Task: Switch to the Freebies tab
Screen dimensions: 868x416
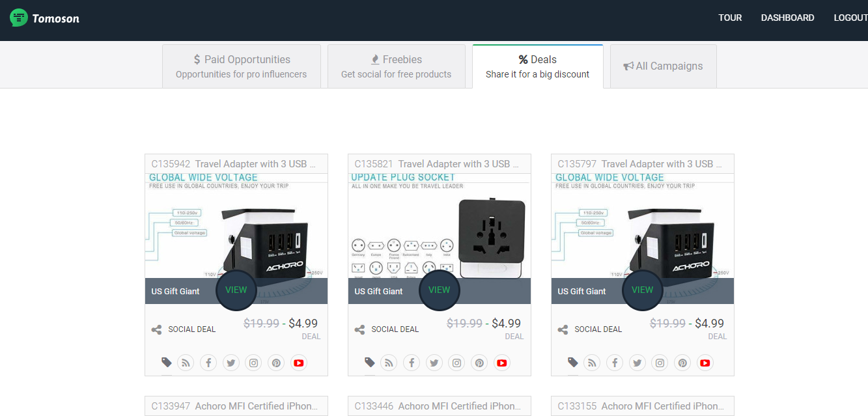Action: pos(396,66)
